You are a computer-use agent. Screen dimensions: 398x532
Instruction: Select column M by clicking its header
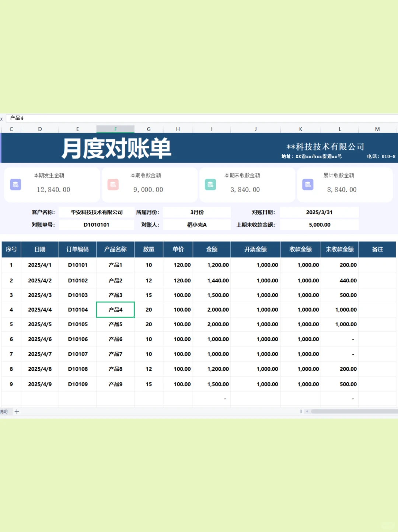[377, 129]
